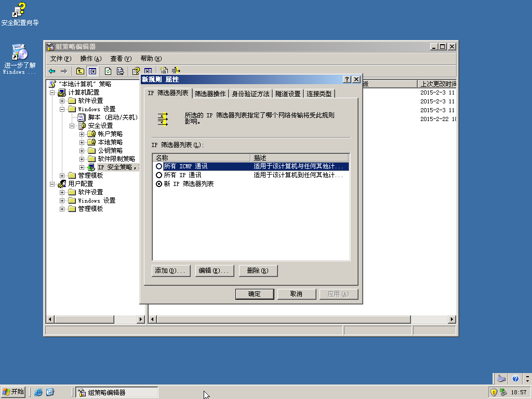
Task: Switch to the 隧道设置 tab
Action: (x=288, y=94)
